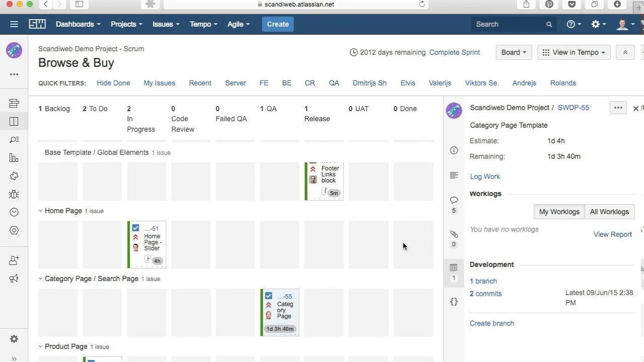Open the hamburger navigation menu

[14, 24]
